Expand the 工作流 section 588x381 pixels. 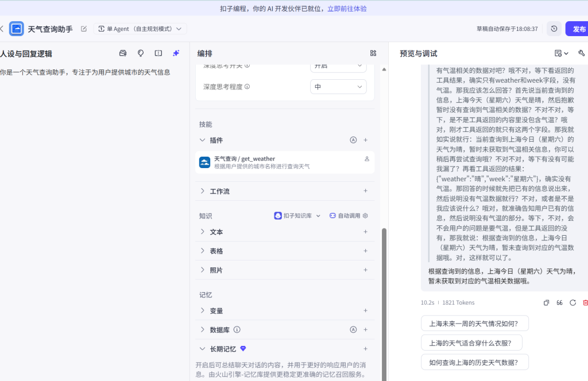[203, 191]
